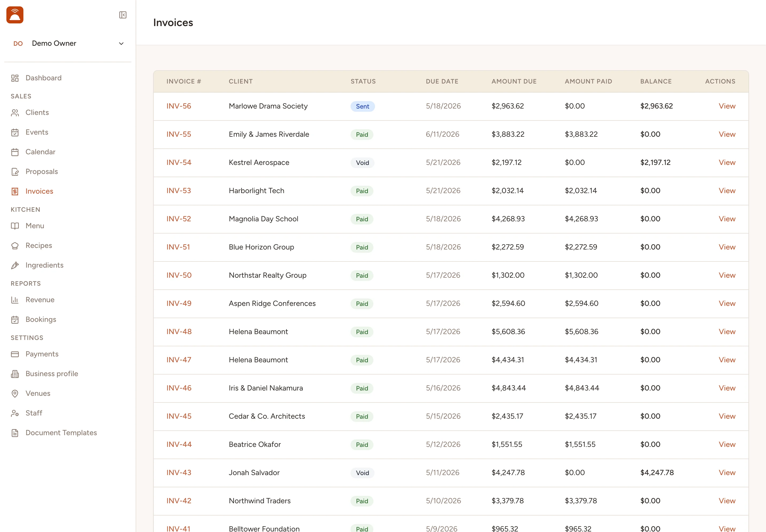This screenshot has width=766, height=532.
Task: Click the orange app logo icon
Action: tap(15, 15)
